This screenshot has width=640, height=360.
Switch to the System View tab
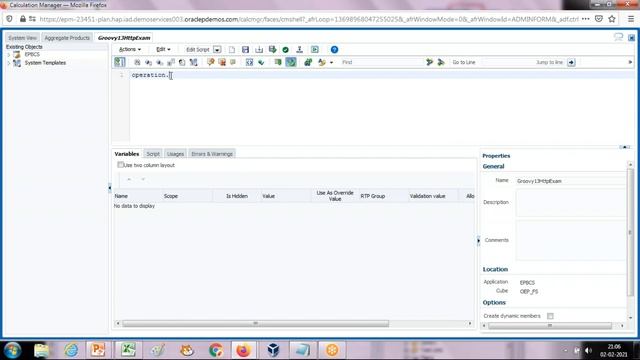click(22, 38)
